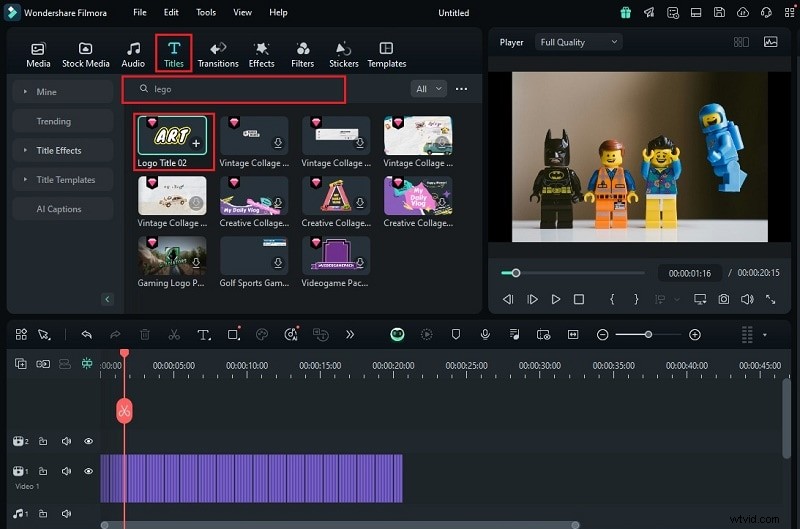This screenshot has width=800, height=529.
Task: Expand the Title Templates category
Action: (x=62, y=180)
